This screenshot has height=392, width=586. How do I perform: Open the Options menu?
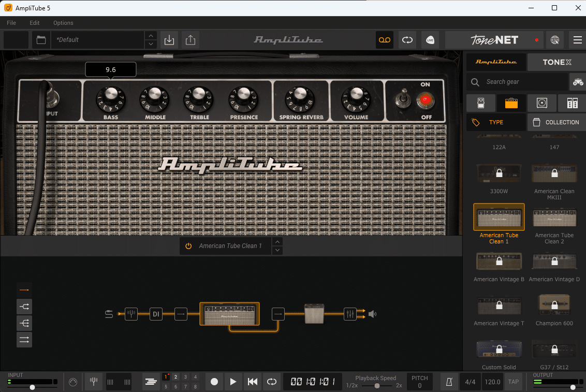(63, 23)
